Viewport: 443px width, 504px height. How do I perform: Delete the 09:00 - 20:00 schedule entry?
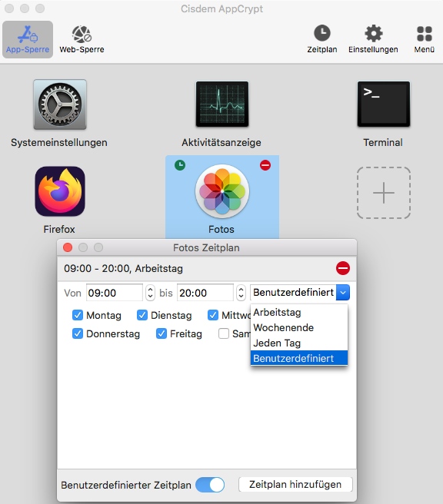coord(342,268)
